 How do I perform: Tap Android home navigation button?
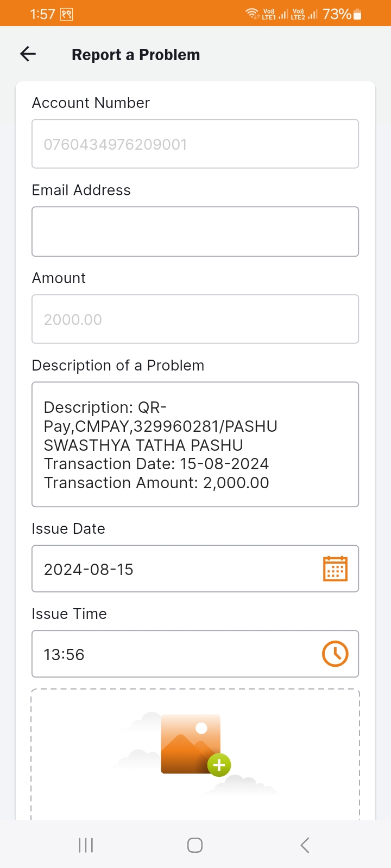pyautogui.click(x=195, y=845)
